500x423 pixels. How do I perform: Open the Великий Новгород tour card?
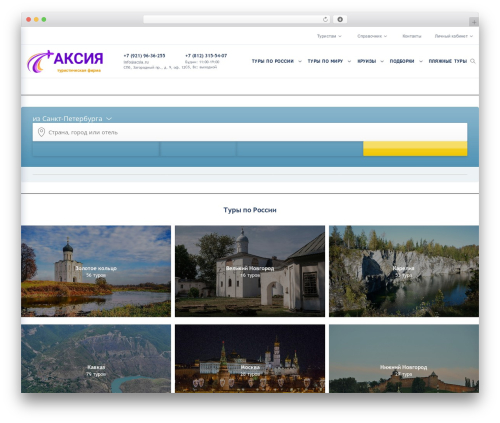(x=250, y=271)
